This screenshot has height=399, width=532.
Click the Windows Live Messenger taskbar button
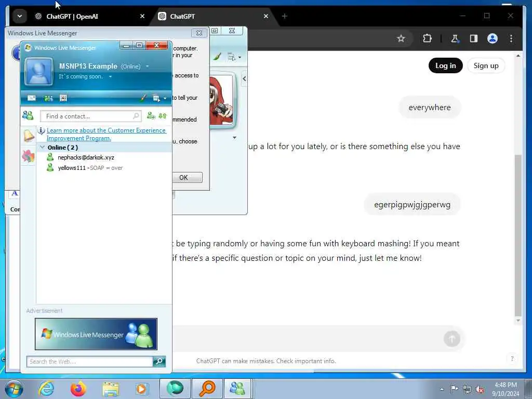point(237,389)
